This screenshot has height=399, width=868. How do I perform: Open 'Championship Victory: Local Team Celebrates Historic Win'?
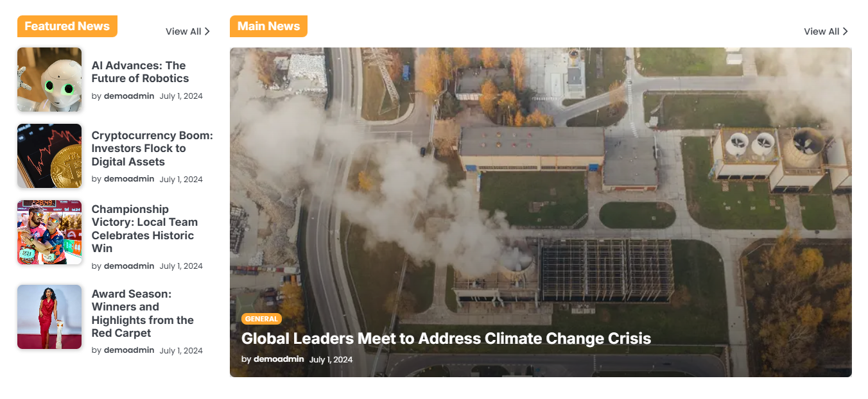pos(144,228)
